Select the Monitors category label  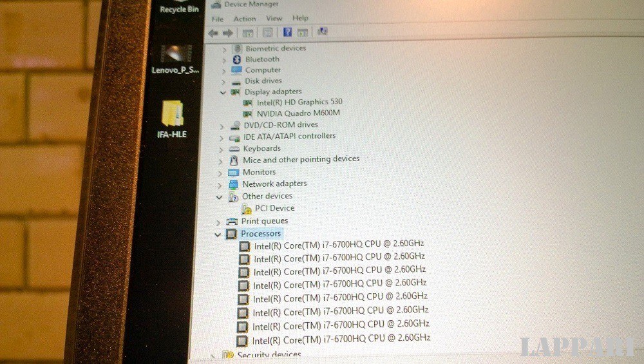coord(259,172)
